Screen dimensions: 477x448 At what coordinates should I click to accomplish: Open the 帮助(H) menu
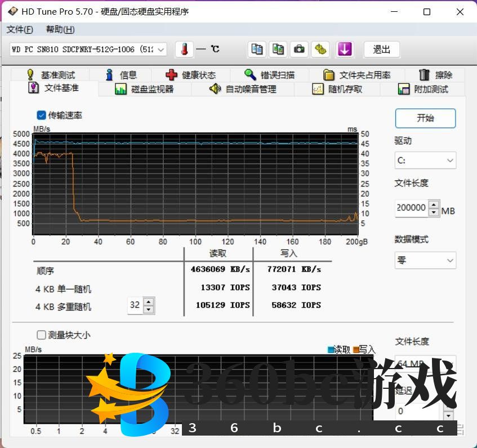click(x=60, y=29)
